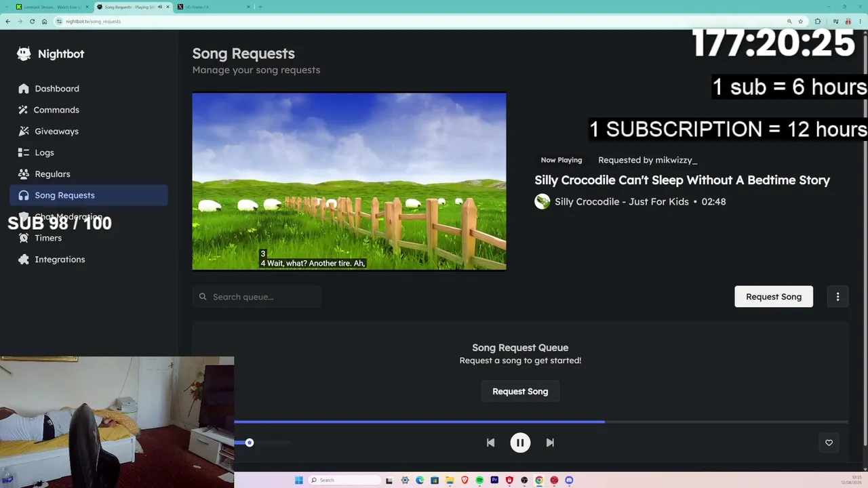This screenshot has height=488, width=868.
Task: Skip to the next song
Action: point(550,443)
